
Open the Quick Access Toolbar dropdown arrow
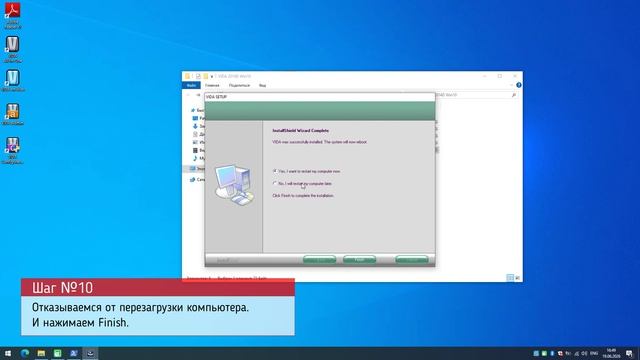pos(211,76)
